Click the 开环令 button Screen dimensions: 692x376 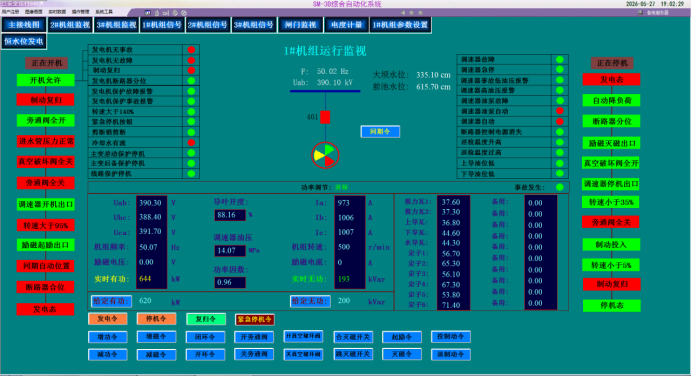point(206,354)
